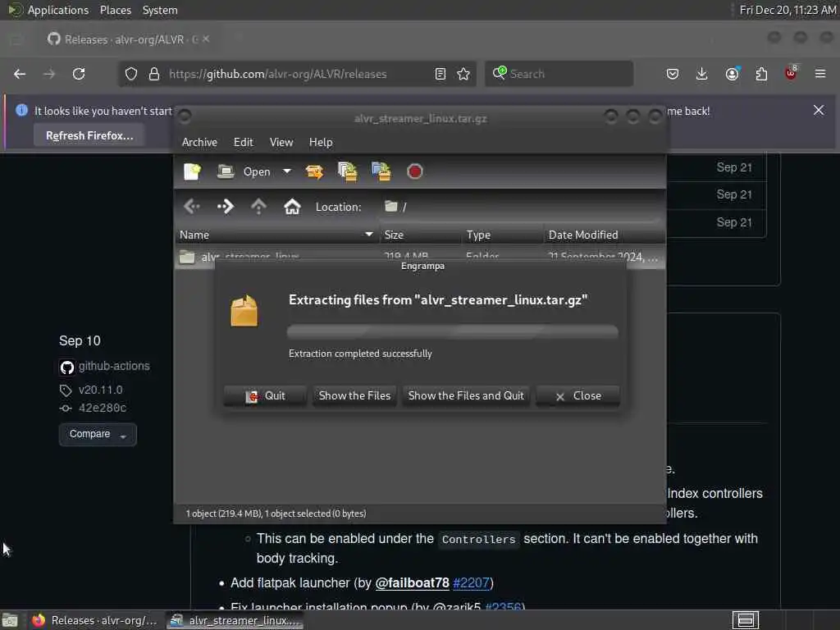Open the Compare dropdown button
840x630 pixels.
[x=98, y=434]
